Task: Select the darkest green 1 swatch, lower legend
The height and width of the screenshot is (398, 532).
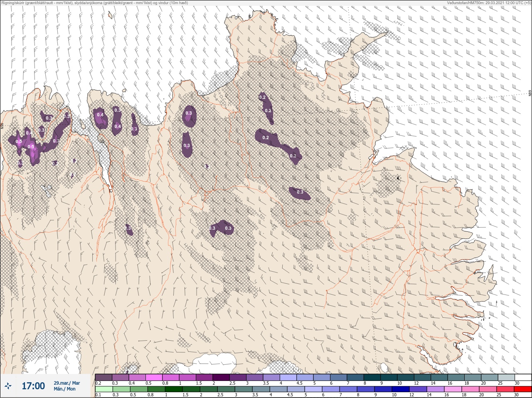Action: tap(174, 389)
